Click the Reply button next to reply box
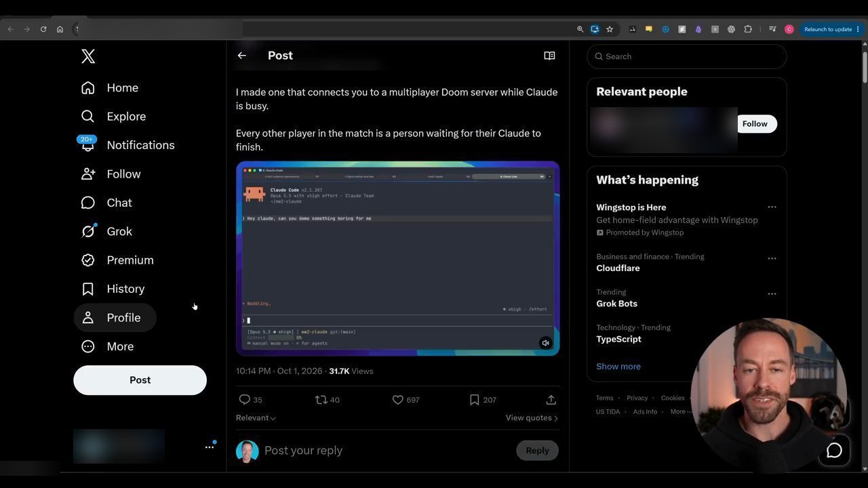Image resolution: width=868 pixels, height=488 pixels. (x=537, y=451)
